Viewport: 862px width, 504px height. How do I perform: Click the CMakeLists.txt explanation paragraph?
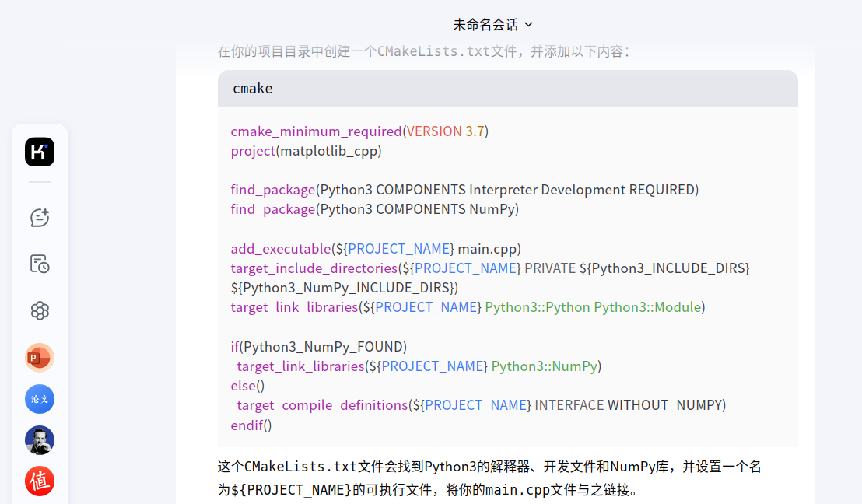pyautogui.click(x=489, y=478)
